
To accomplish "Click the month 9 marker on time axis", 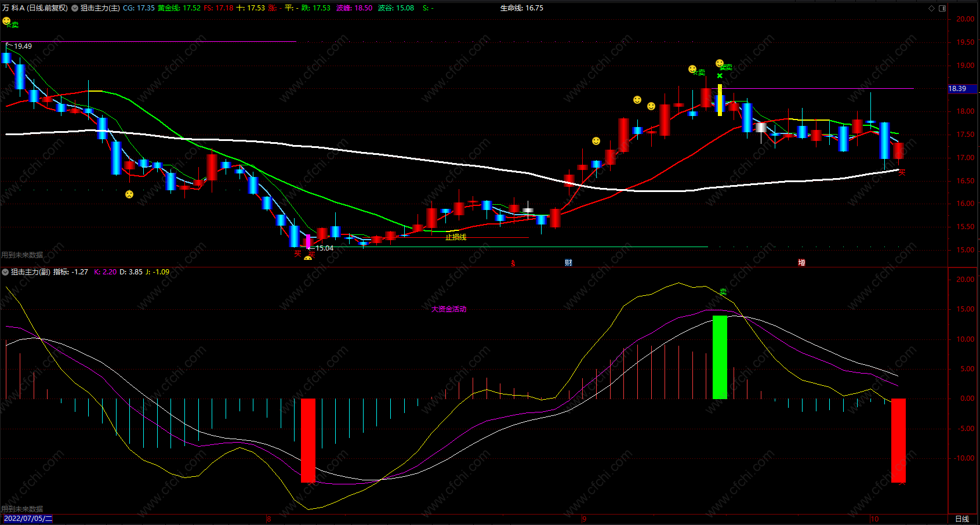I will point(585,519).
